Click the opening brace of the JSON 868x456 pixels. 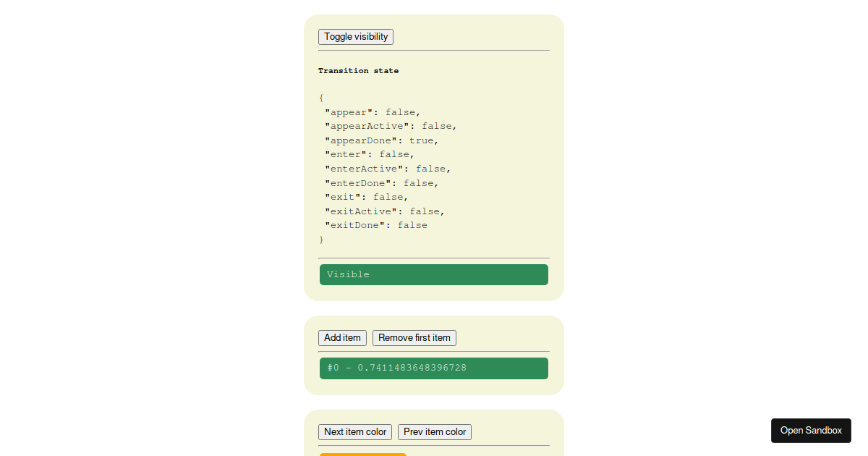[x=321, y=97]
